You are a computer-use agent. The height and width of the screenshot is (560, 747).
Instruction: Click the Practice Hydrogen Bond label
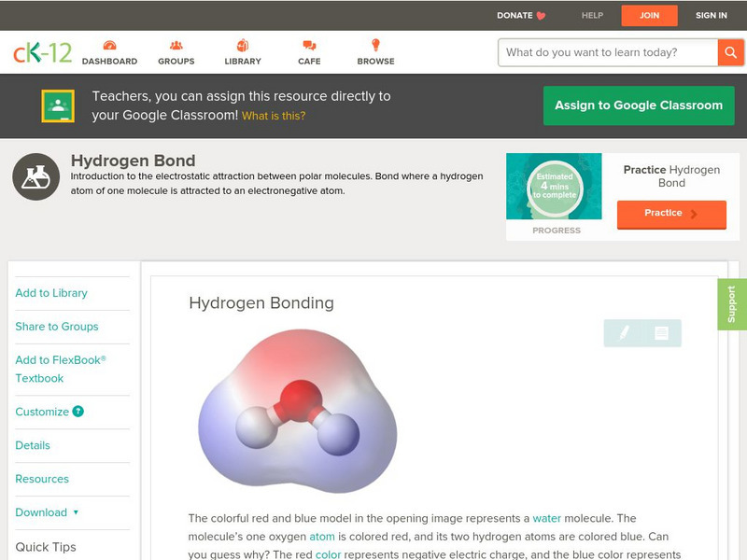tap(671, 176)
